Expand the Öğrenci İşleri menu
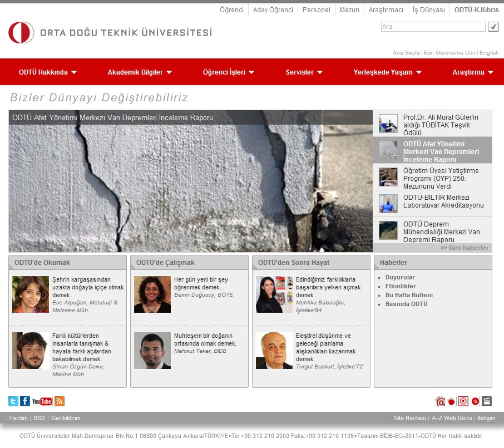 [228, 72]
